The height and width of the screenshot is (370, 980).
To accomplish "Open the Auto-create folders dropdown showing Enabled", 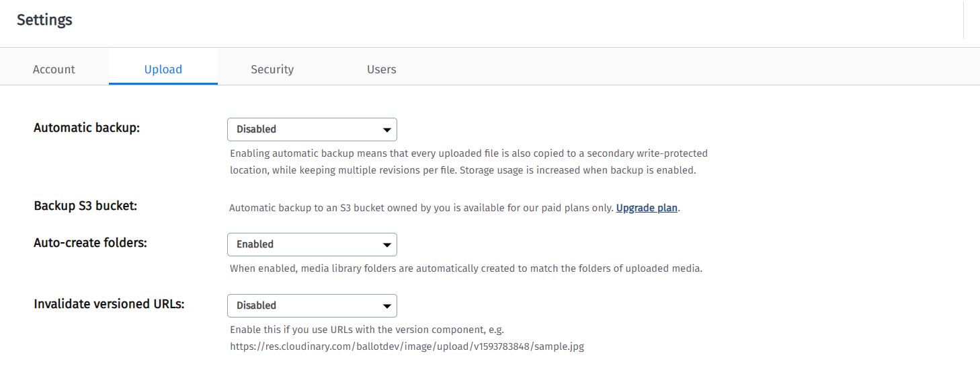I will [312, 244].
